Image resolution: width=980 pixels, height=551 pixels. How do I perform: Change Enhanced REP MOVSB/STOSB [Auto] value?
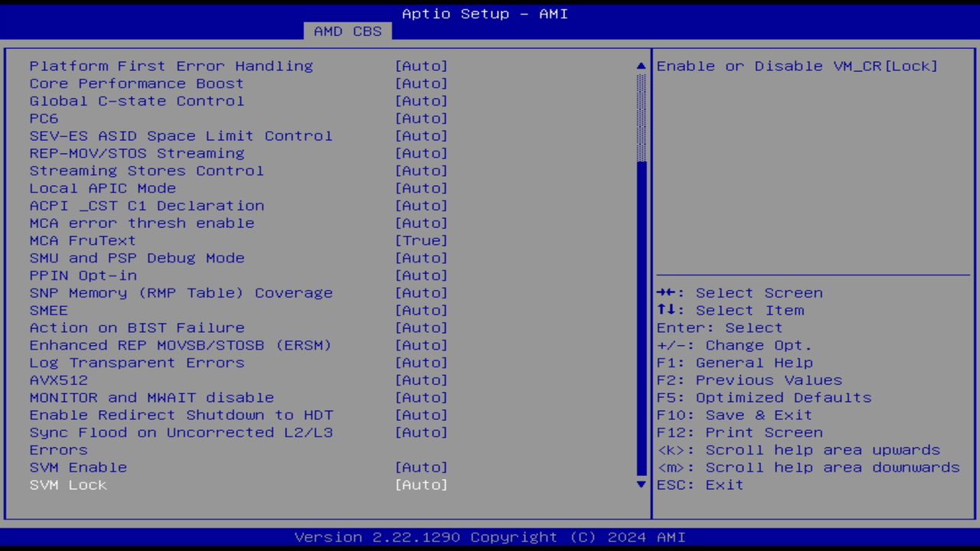point(421,345)
